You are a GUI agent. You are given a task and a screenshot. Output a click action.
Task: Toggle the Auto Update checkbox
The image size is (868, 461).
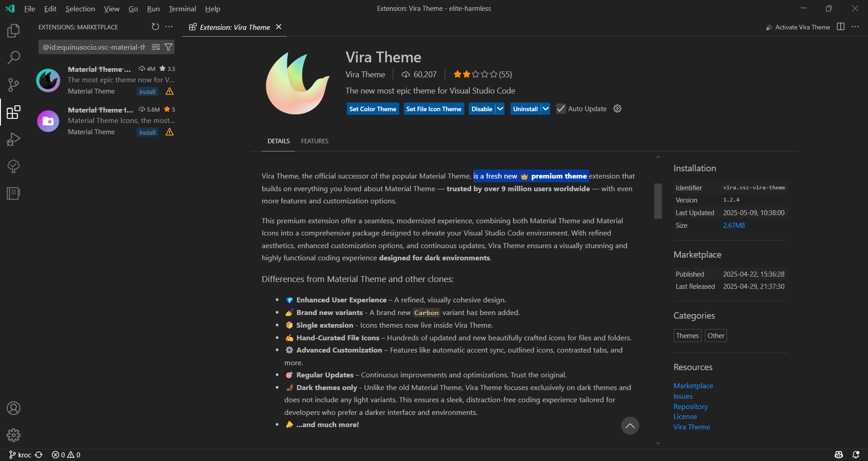tap(561, 109)
